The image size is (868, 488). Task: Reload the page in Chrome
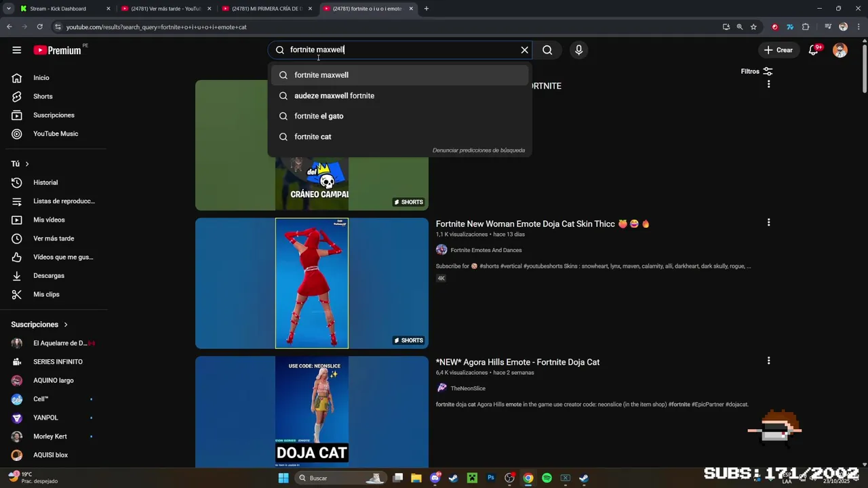(x=39, y=27)
